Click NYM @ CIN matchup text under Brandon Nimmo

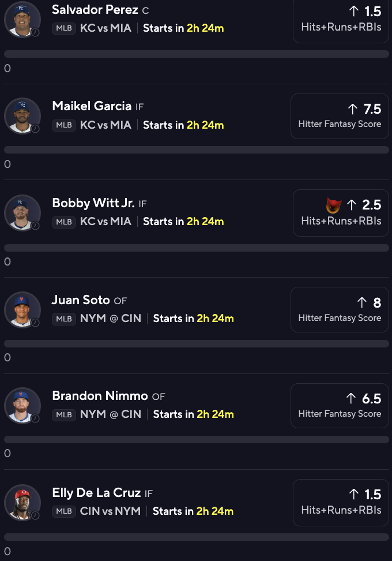[x=111, y=414]
